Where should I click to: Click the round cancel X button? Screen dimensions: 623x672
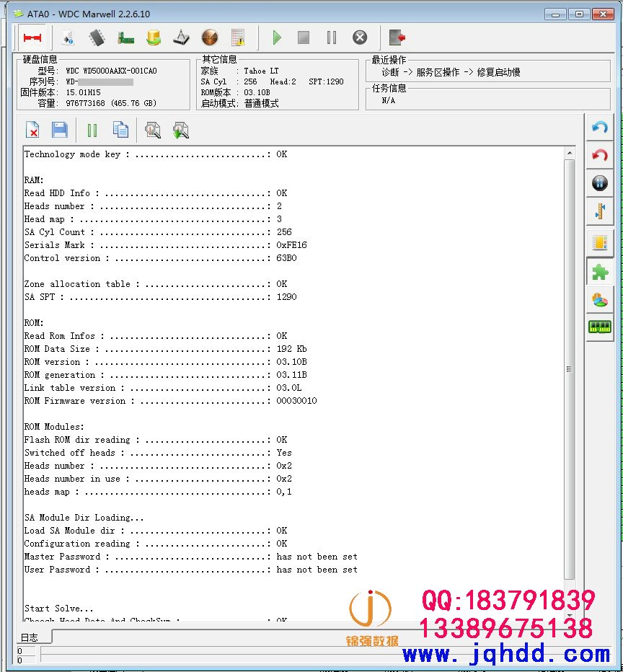click(360, 37)
